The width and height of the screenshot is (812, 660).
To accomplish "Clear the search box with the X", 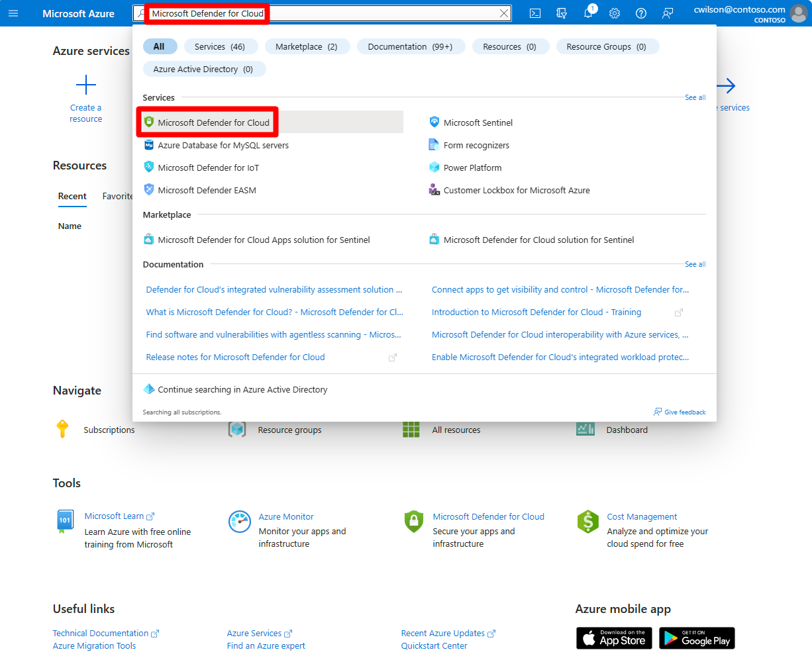I will pyautogui.click(x=504, y=13).
